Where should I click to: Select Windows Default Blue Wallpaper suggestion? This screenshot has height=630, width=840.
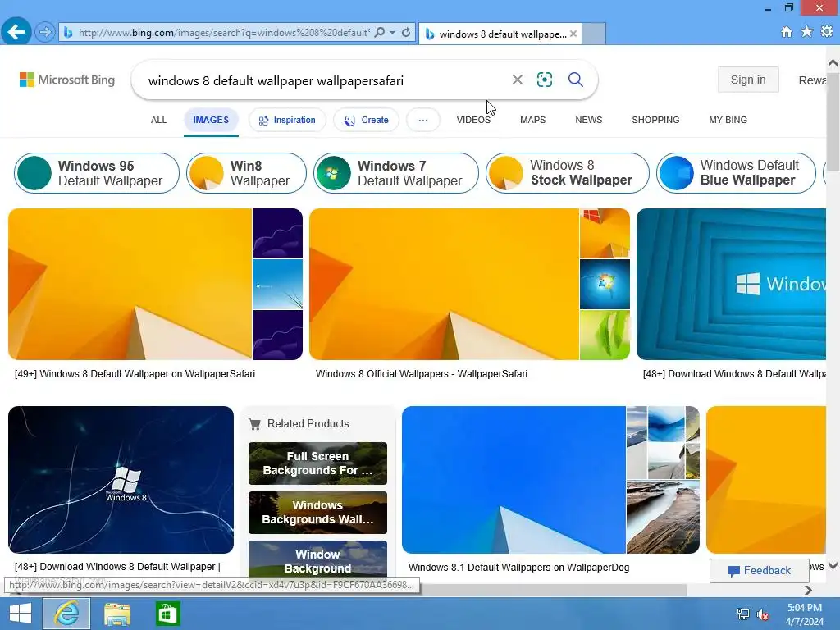(x=736, y=173)
